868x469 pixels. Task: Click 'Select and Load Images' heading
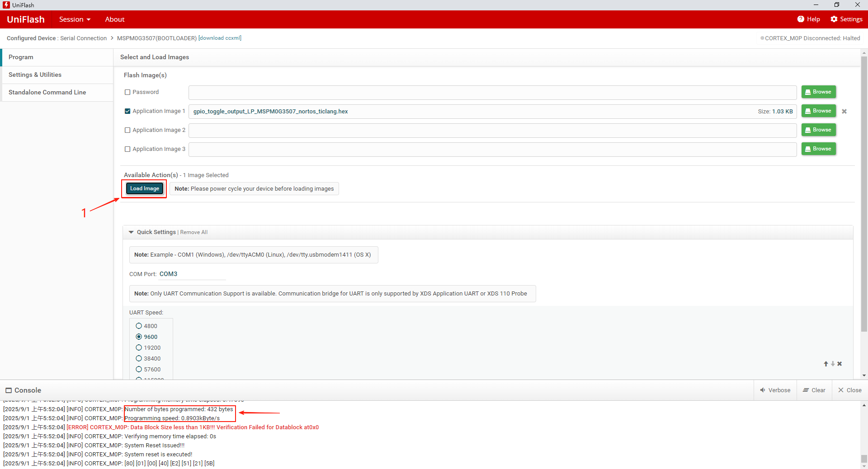pos(155,57)
